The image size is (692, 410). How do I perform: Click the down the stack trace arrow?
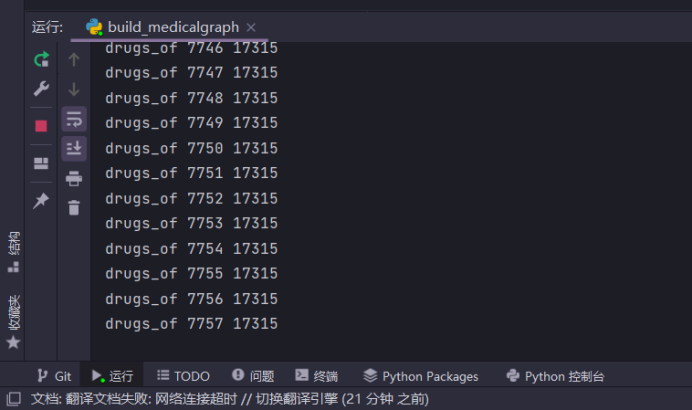coord(74,89)
